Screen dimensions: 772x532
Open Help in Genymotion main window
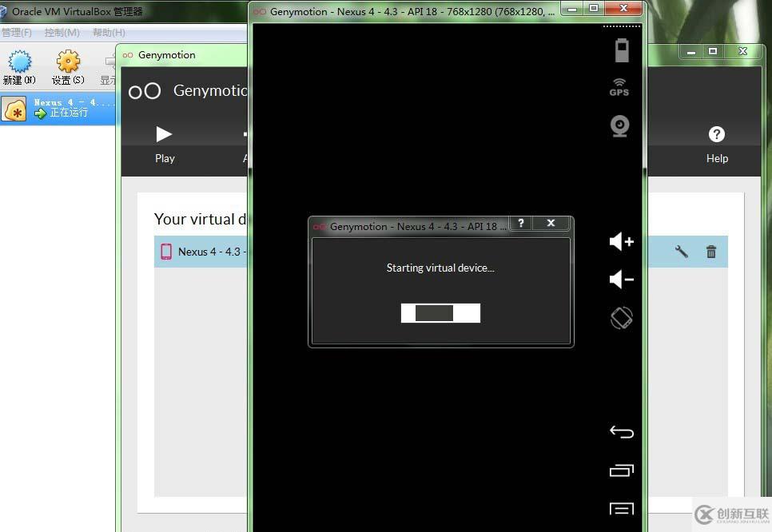tap(717, 145)
